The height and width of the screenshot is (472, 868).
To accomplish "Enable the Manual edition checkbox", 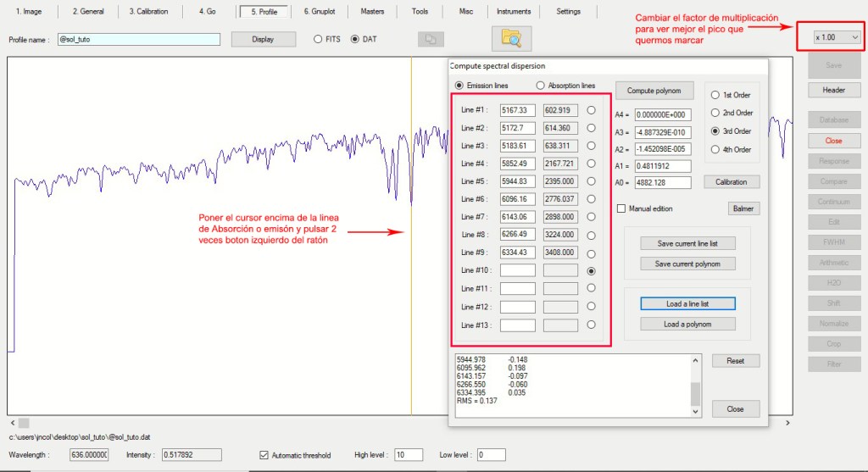I will coord(621,208).
